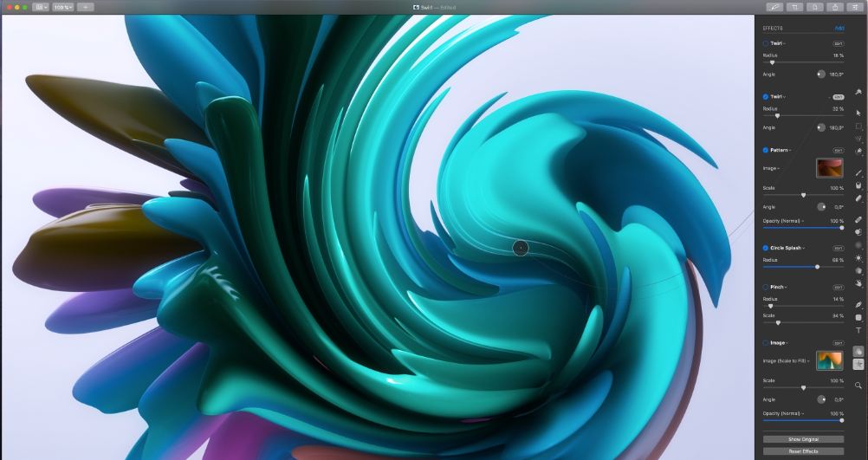868x460 pixels.
Task: Select the Shape tool
Action: [x=858, y=317]
